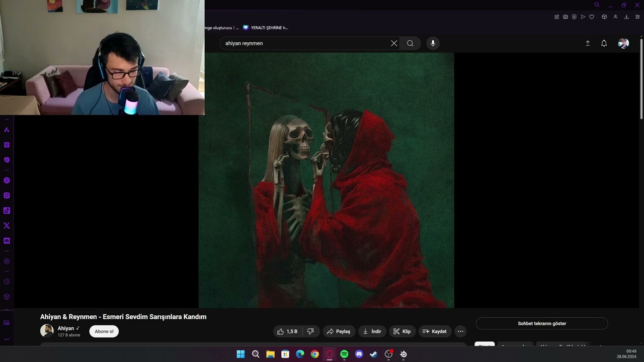
Task: Open the Ahiyan channel name link
Action: pos(66,328)
